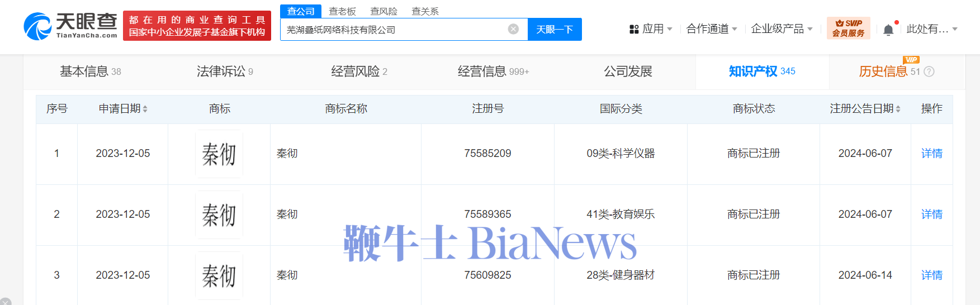Click 秦彻 trademark name in row 2

287,214
